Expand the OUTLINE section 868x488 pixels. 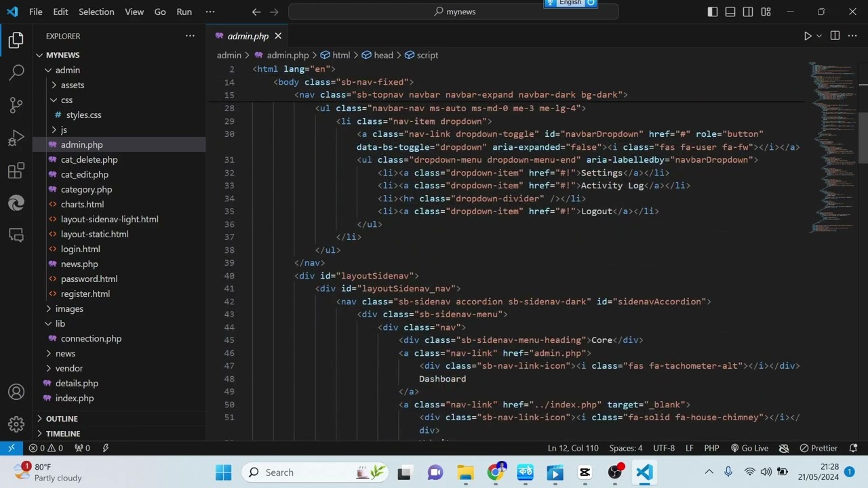[119, 418]
